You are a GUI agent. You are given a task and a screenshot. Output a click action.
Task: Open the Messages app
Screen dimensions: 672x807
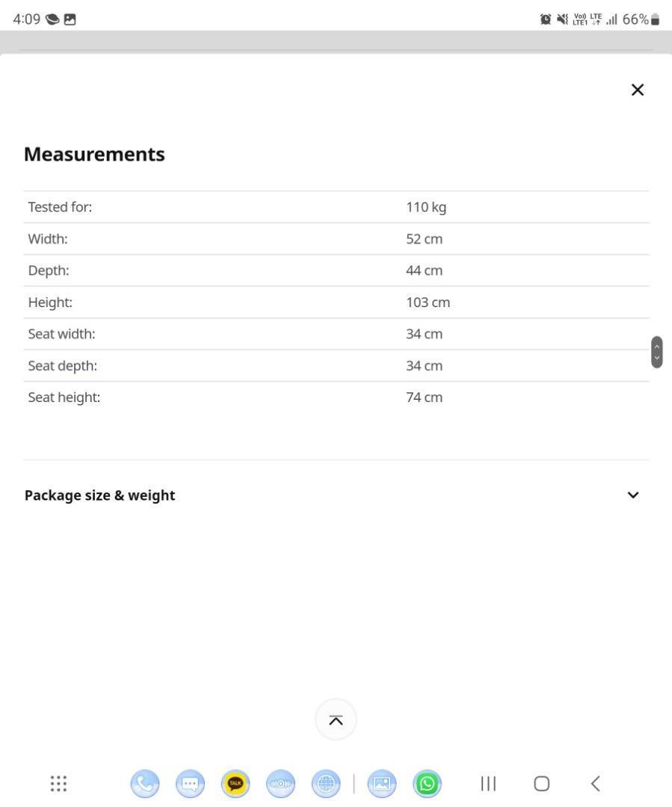pos(190,783)
